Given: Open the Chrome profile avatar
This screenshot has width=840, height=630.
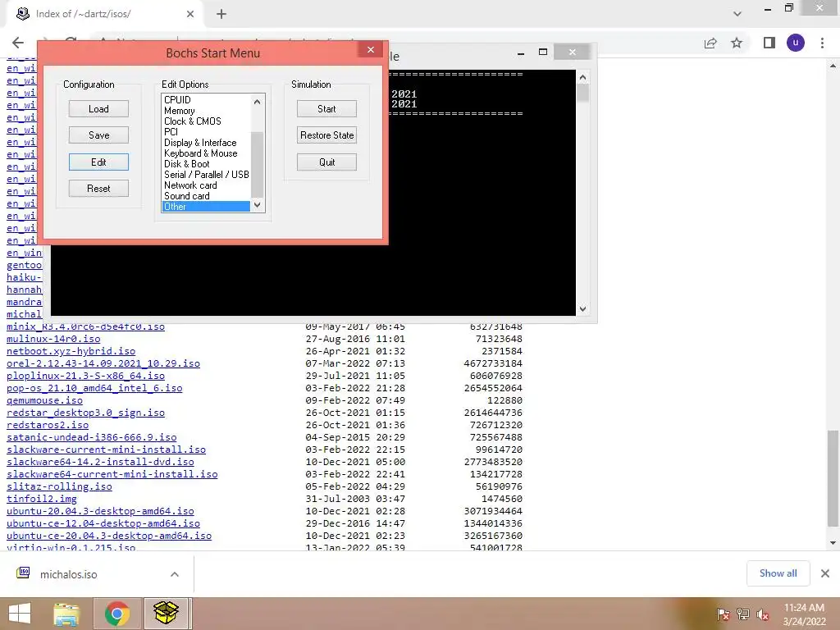Looking at the screenshot, I should pyautogui.click(x=796, y=43).
